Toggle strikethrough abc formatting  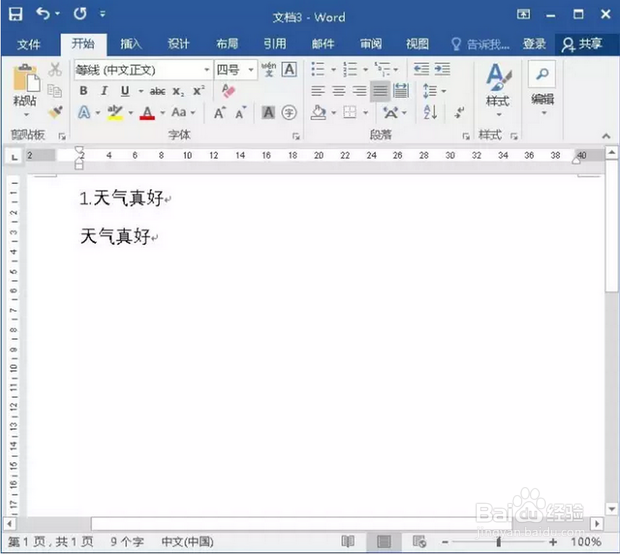[x=157, y=91]
